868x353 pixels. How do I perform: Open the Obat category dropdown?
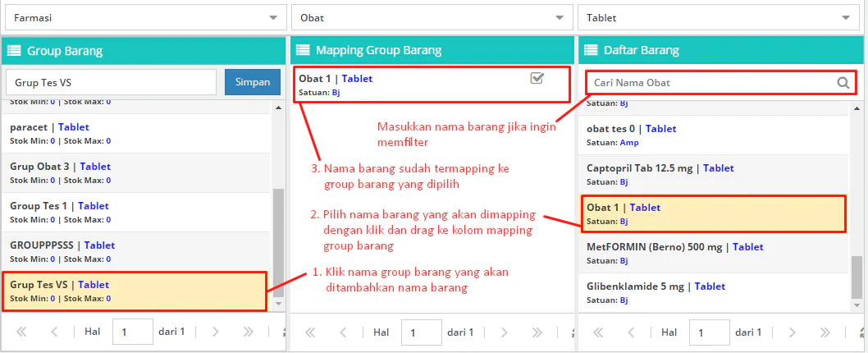431,17
